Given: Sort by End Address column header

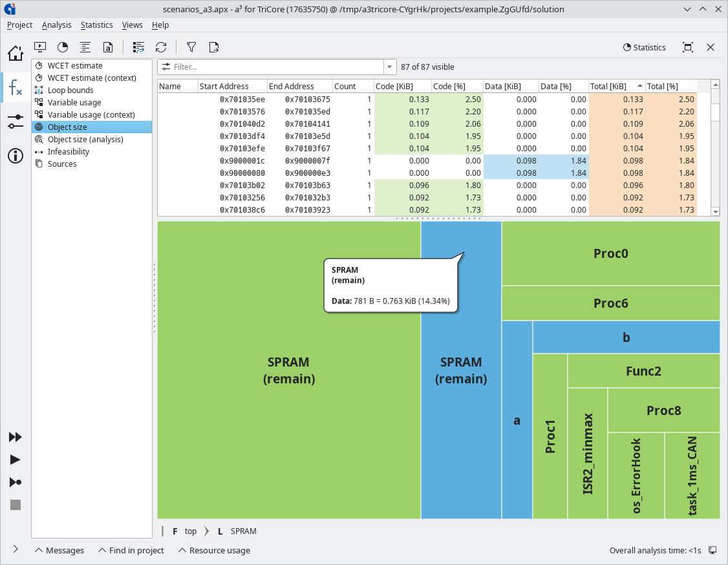Looking at the screenshot, I should point(299,87).
